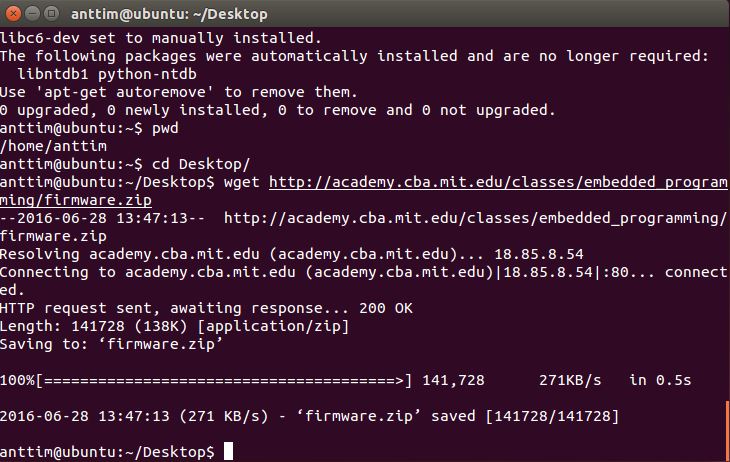Click the 'saved [141728/141728]' text
The width and height of the screenshot is (730, 462).
[x=525, y=416]
